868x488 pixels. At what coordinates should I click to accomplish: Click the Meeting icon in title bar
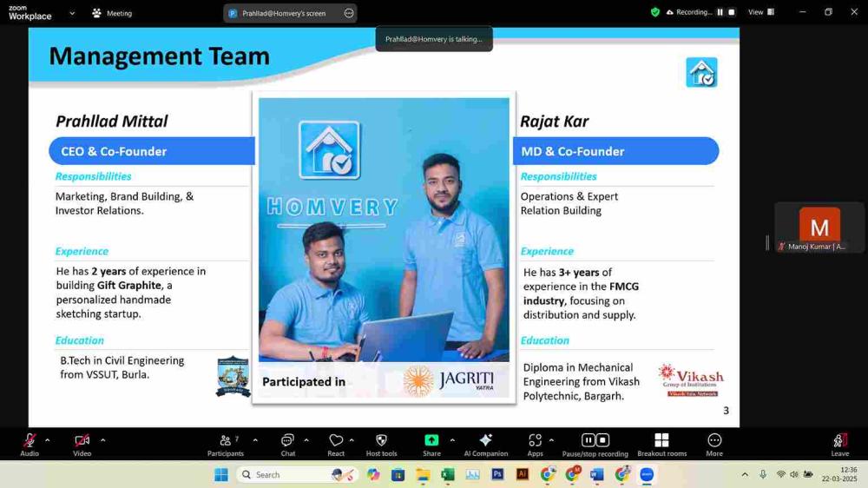coord(97,13)
